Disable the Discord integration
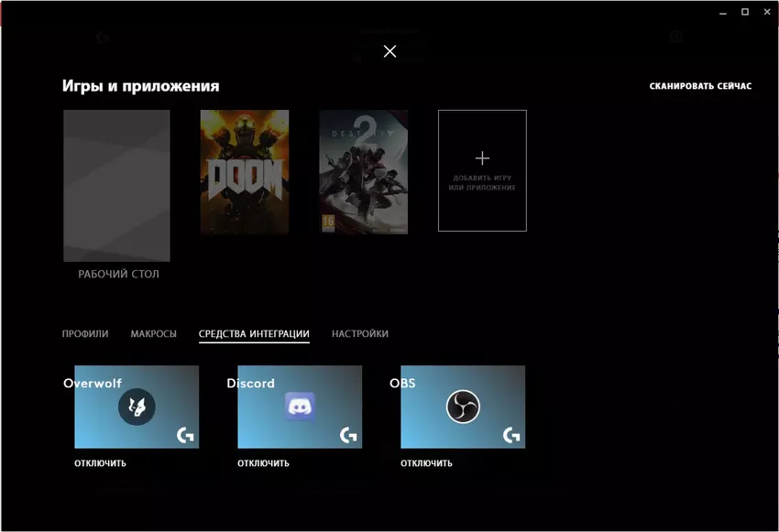This screenshot has width=779, height=532. 263,463
